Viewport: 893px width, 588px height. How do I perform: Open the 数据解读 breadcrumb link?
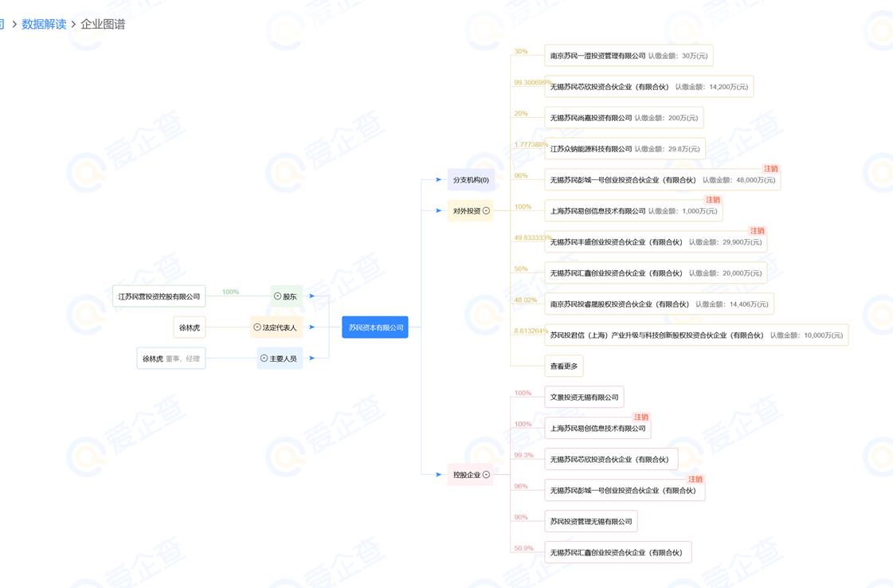pyautogui.click(x=44, y=24)
